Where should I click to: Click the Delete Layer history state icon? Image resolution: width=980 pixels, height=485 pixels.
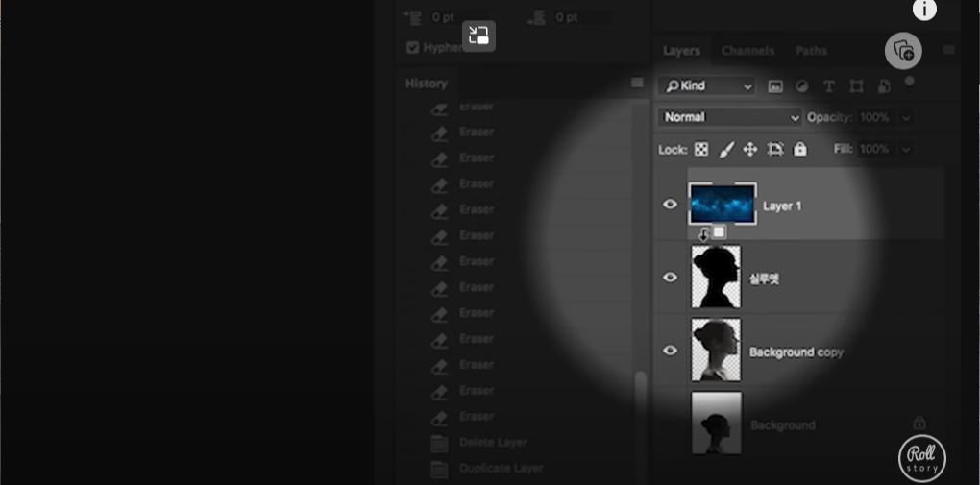click(439, 443)
